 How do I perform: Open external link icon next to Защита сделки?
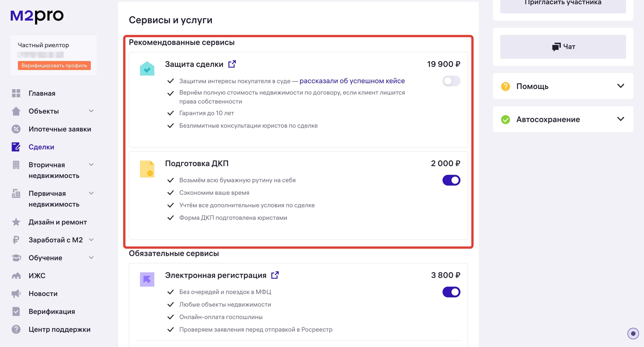(232, 64)
